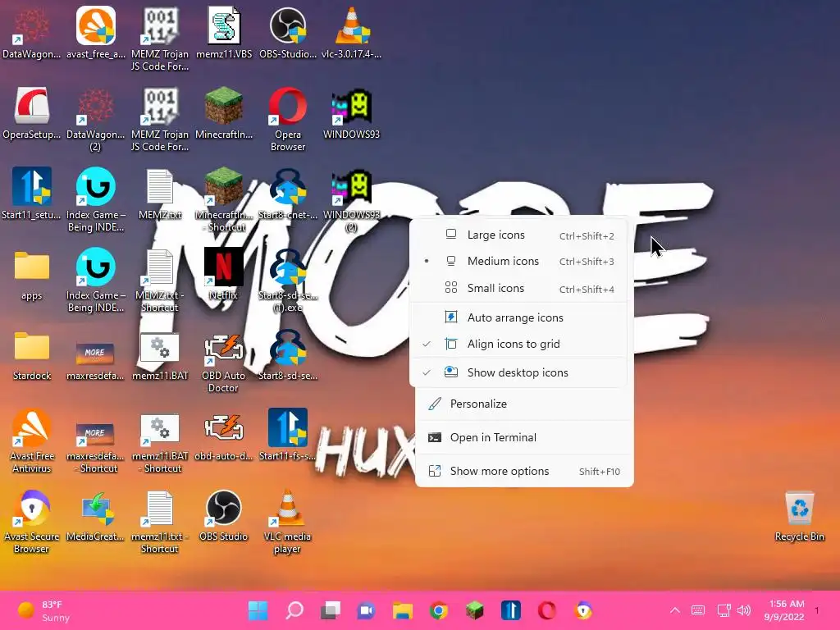Select the OperaSetup desktop icon
840x630 pixels.
coord(32,113)
